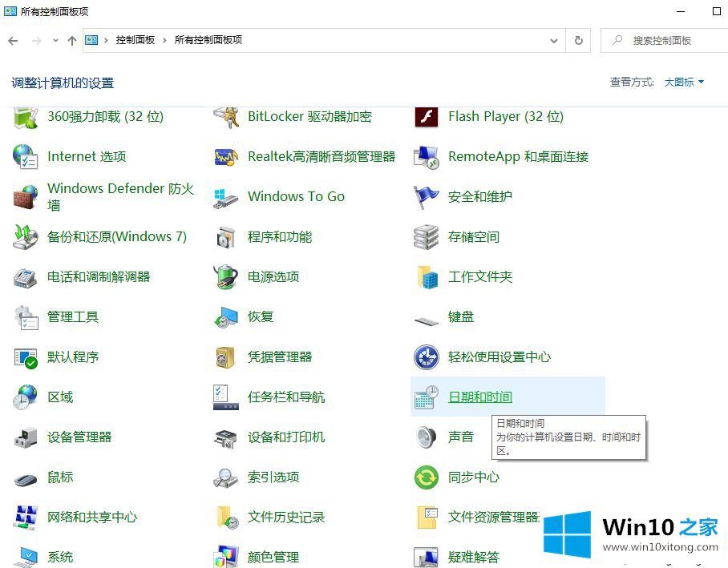Open the 程序和功能 icon
Image resolution: width=728 pixels, height=568 pixels.
[226, 237]
